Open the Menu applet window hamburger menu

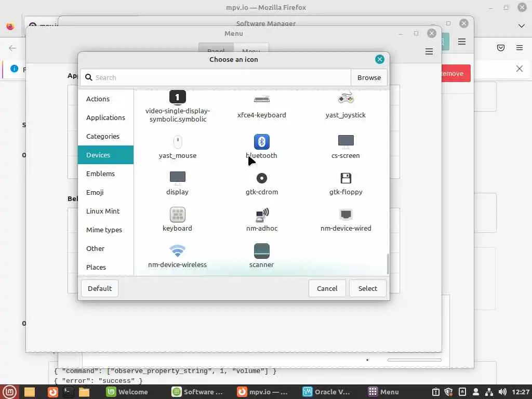(x=429, y=51)
